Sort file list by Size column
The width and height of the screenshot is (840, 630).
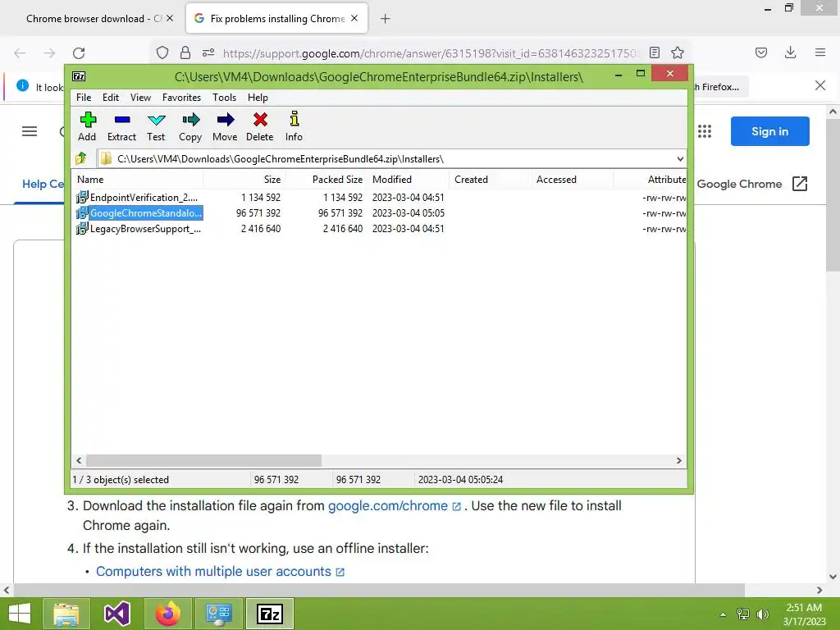[x=244, y=180]
